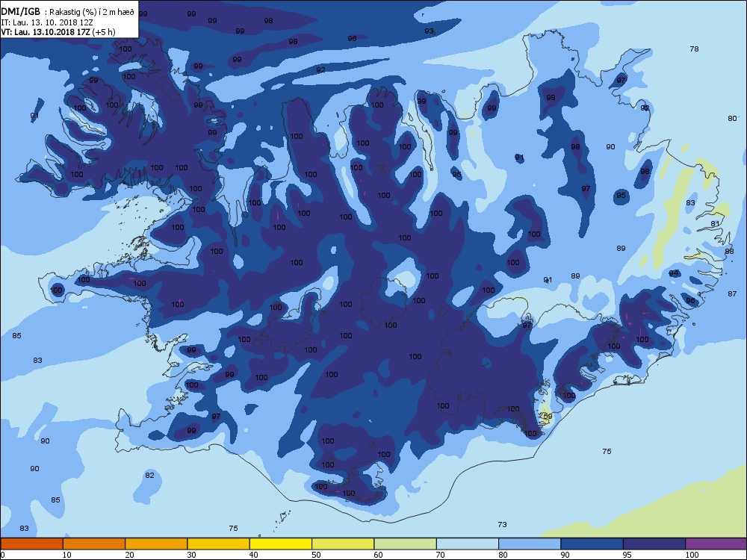Image resolution: width=747 pixels, height=560 pixels.
Task: Click the 81 humidity value on map
Action: [715, 223]
